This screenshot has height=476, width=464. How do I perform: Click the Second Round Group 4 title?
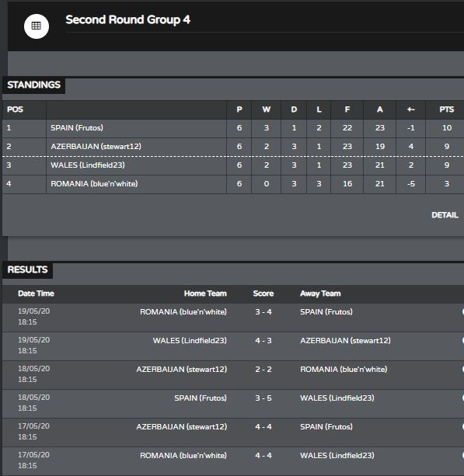coord(128,19)
